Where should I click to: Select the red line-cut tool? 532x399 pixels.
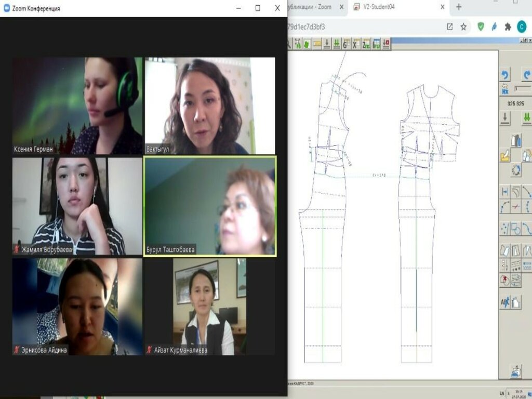coord(516,207)
